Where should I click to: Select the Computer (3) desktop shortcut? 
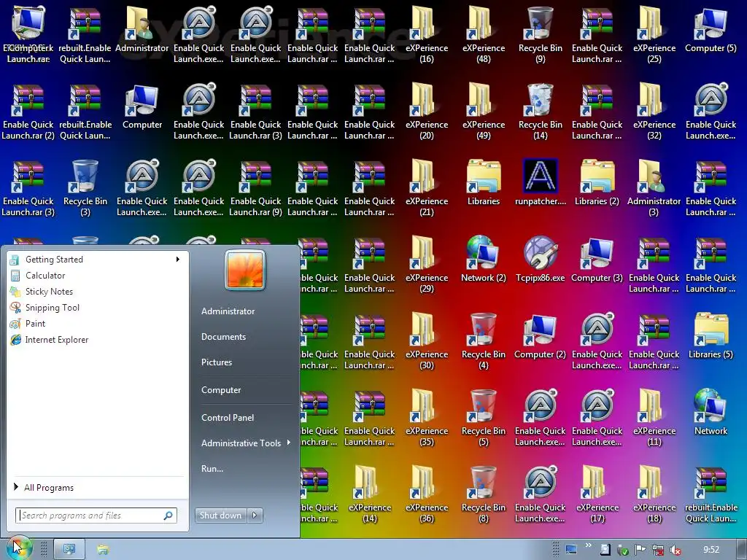(597, 260)
